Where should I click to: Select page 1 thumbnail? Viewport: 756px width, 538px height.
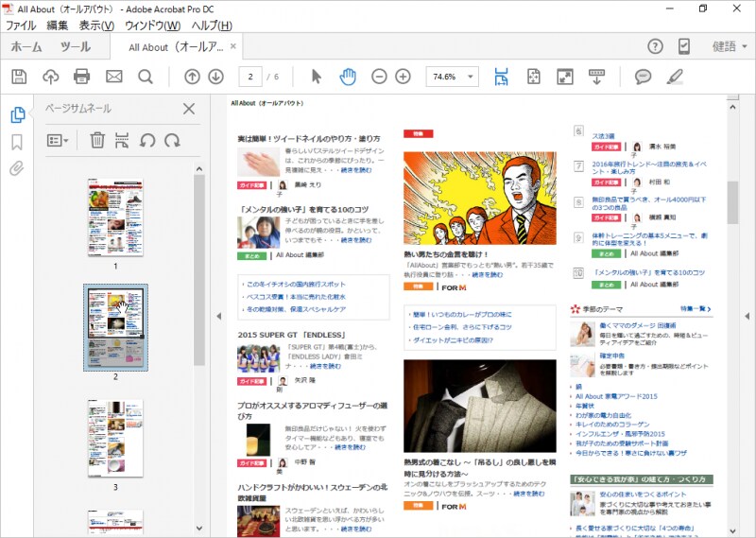tap(115, 217)
